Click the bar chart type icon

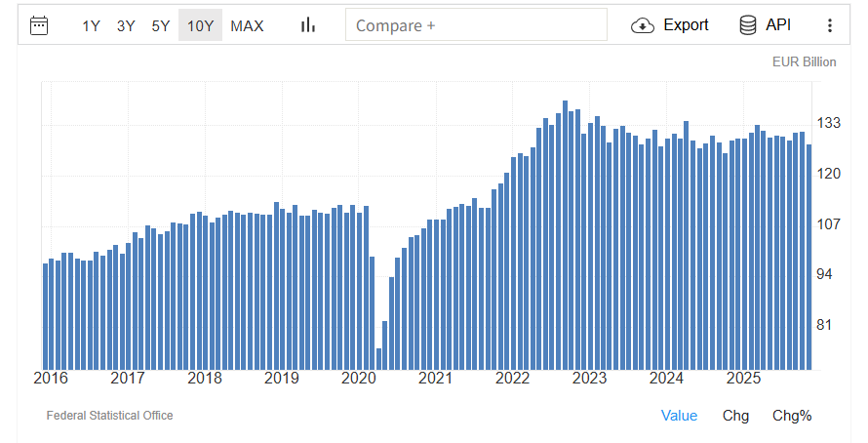tap(308, 25)
